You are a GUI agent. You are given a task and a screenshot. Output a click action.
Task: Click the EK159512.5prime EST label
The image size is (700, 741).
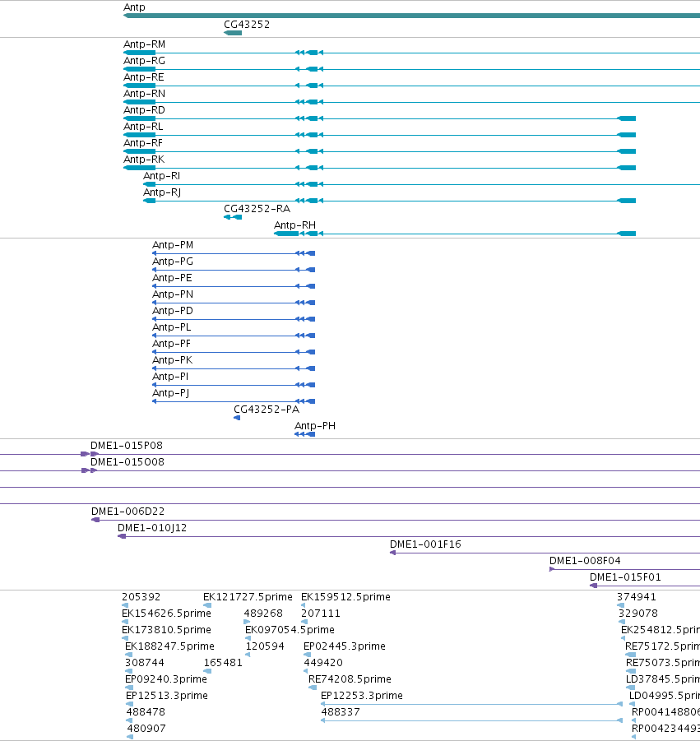point(346,597)
